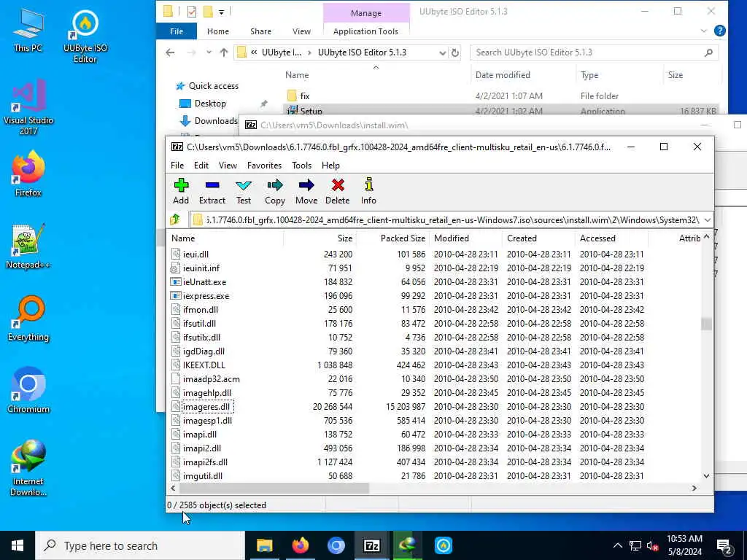The height and width of the screenshot is (560, 747).
Task: Expand the Explorer ribbon chevron
Action: [x=704, y=31]
